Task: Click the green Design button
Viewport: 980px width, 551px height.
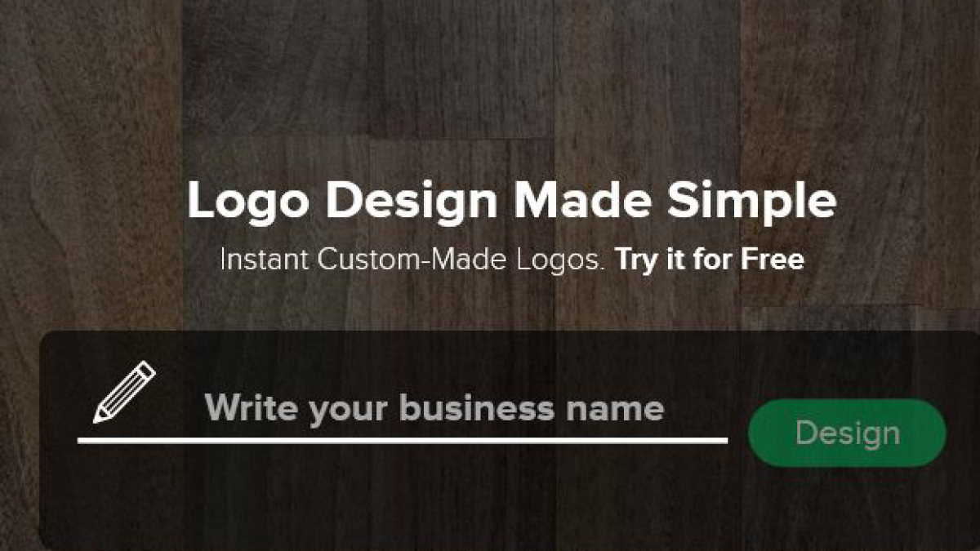Action: click(847, 433)
